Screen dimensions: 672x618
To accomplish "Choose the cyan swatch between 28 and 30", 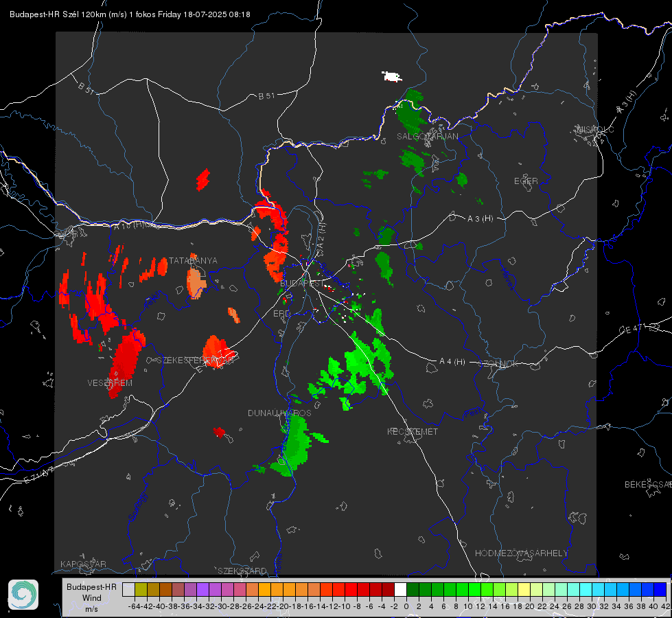I will 586,589.
